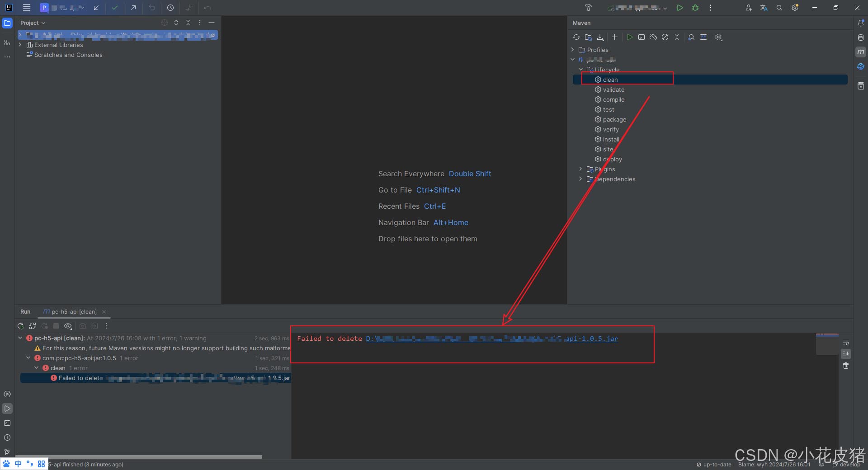This screenshot has height=470, width=868.
Task: Click Commit checkmark icon
Action: [x=115, y=8]
